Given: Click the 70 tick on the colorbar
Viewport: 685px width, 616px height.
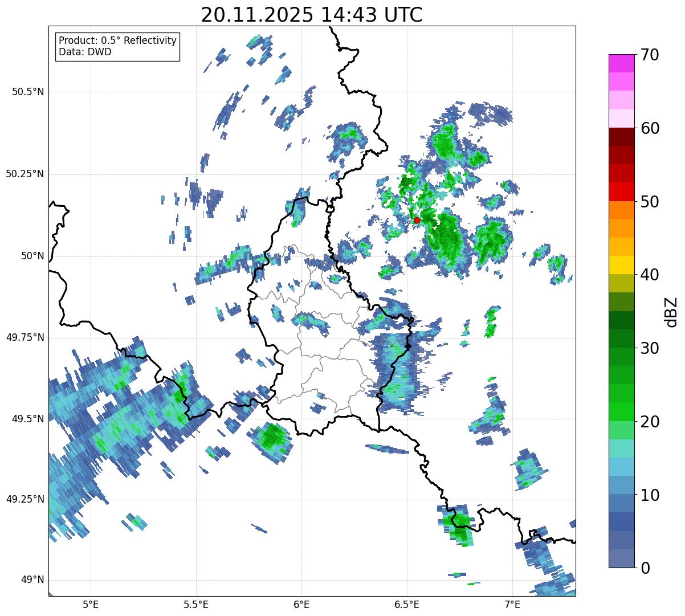Looking at the screenshot, I should pyautogui.click(x=649, y=55).
